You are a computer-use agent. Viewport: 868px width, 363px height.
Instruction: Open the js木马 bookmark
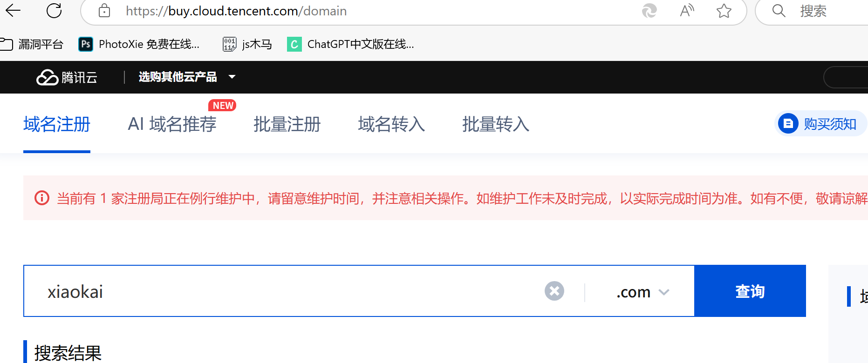247,44
